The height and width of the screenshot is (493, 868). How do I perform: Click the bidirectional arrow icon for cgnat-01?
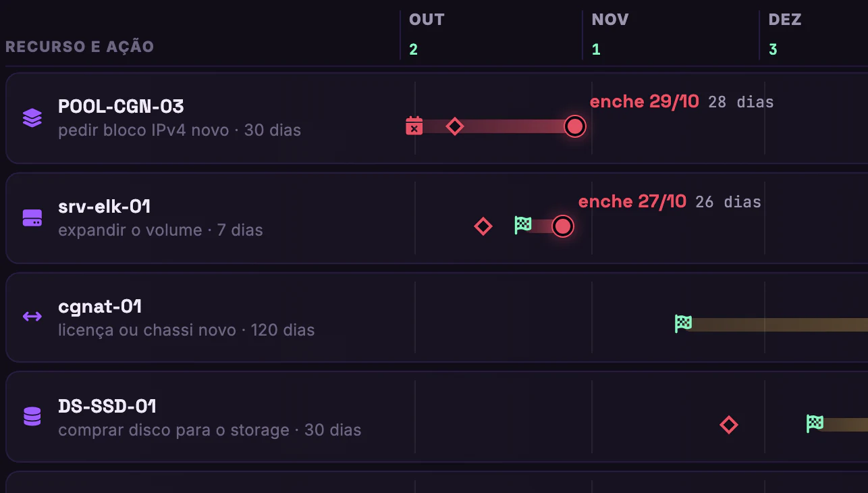tap(32, 316)
